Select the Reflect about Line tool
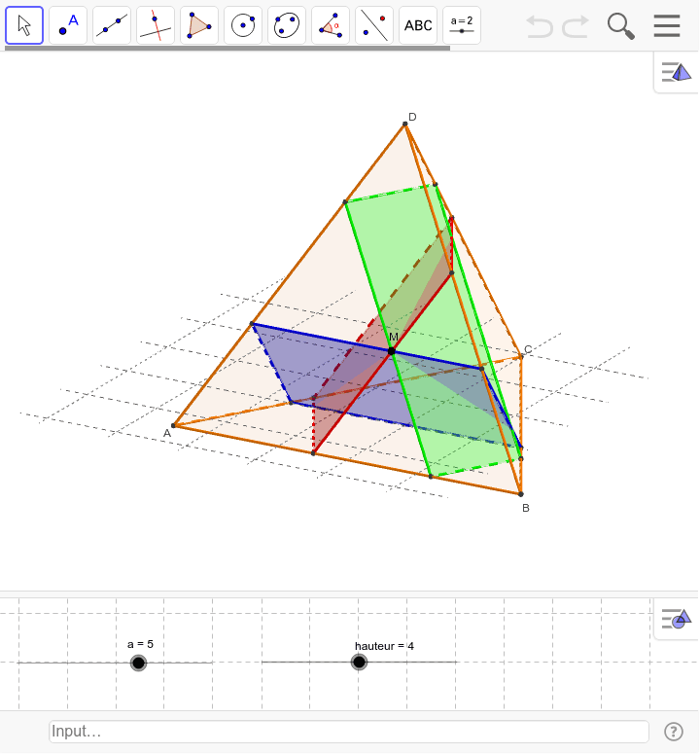Image resolution: width=700 pixels, height=754 pixels. (x=373, y=25)
